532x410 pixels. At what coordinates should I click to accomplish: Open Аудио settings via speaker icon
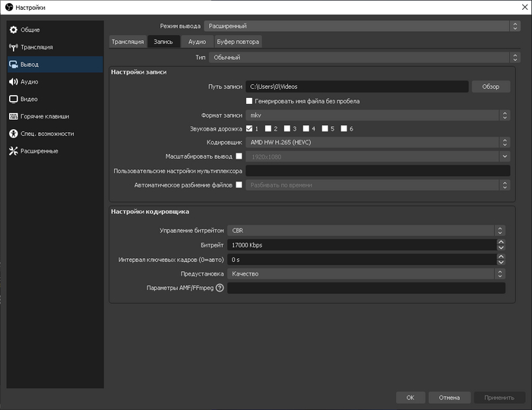(x=14, y=81)
